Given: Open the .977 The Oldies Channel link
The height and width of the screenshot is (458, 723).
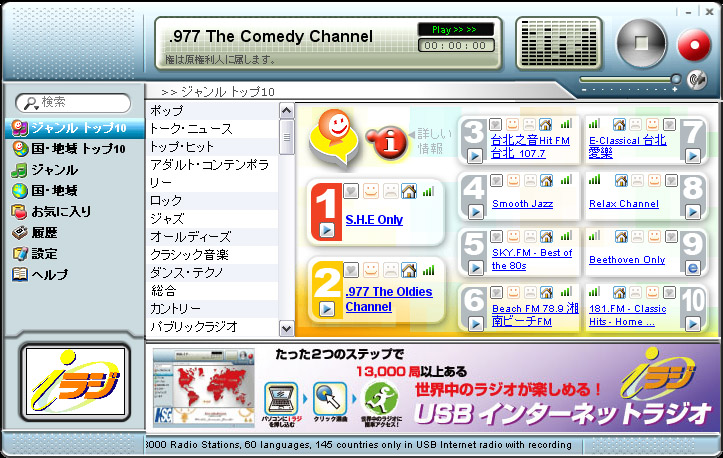Looking at the screenshot, I should pyautogui.click(x=389, y=299).
